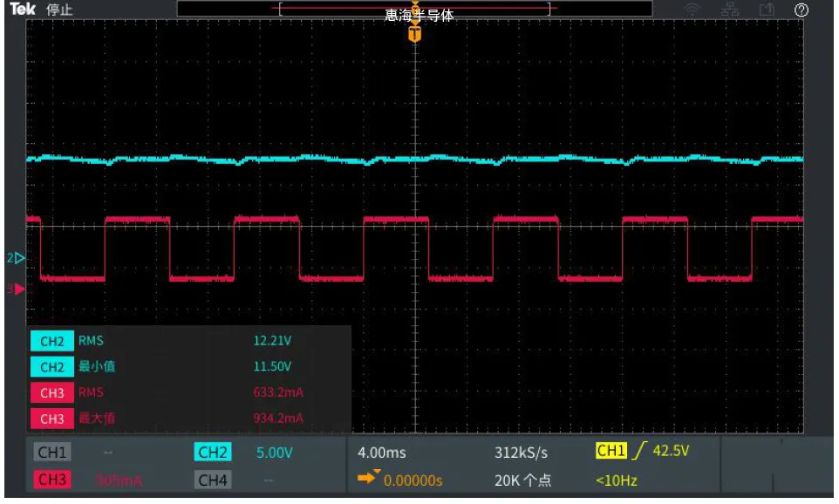
Task: Click the network connection icon
Action: [x=729, y=10]
